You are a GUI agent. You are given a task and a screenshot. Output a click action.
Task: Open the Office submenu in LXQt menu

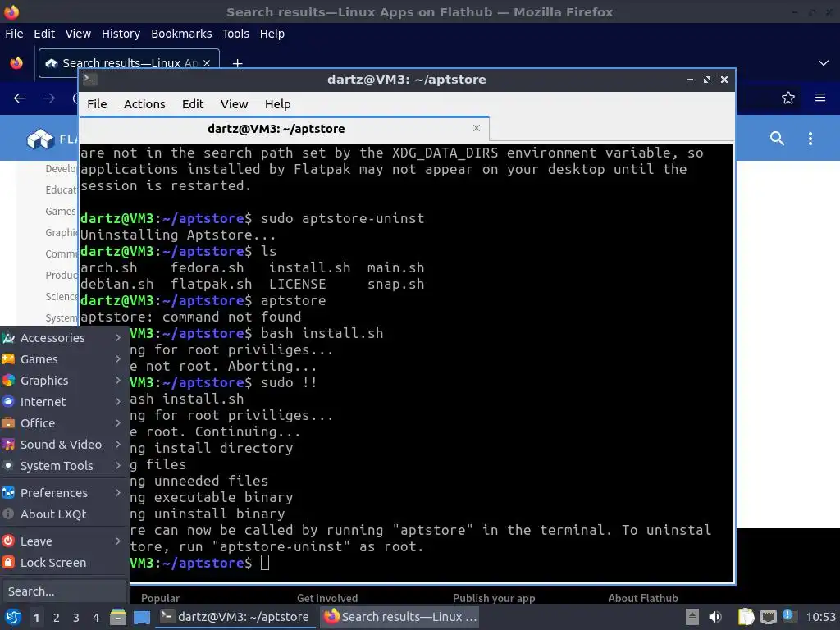63,423
